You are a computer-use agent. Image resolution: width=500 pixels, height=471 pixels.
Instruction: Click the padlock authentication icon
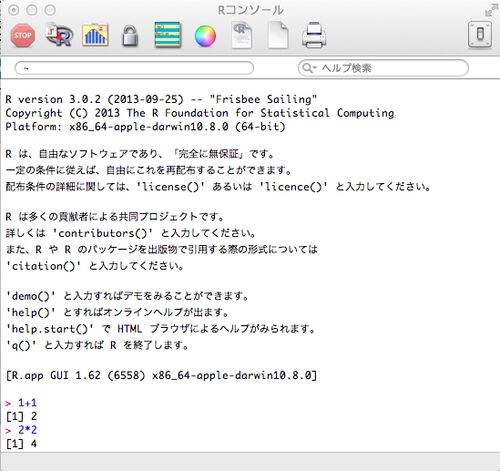(x=130, y=36)
